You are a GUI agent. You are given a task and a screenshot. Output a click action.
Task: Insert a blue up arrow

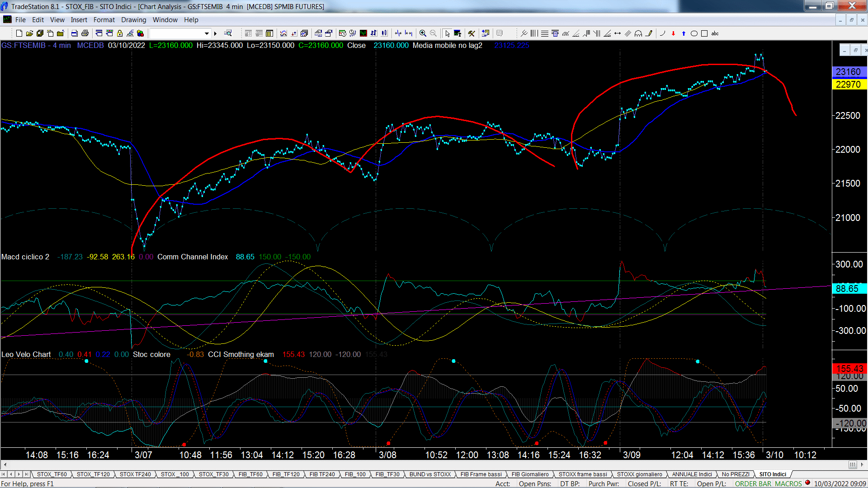(x=684, y=33)
